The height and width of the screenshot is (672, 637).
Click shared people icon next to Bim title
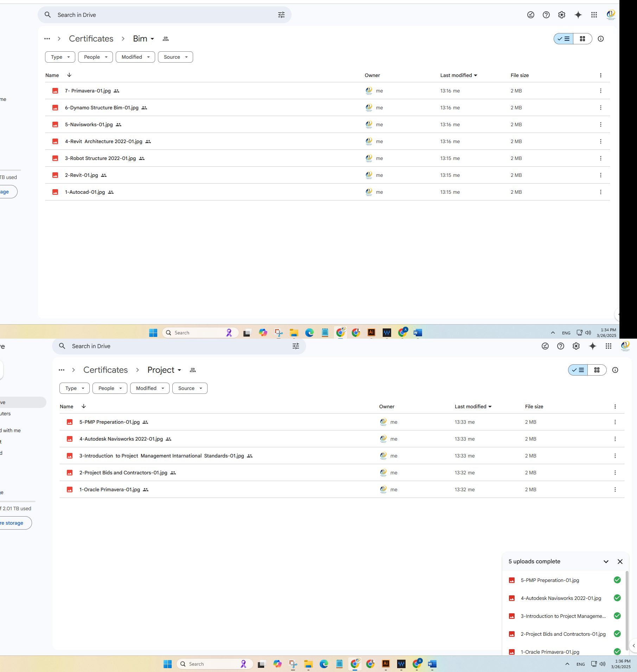point(166,39)
